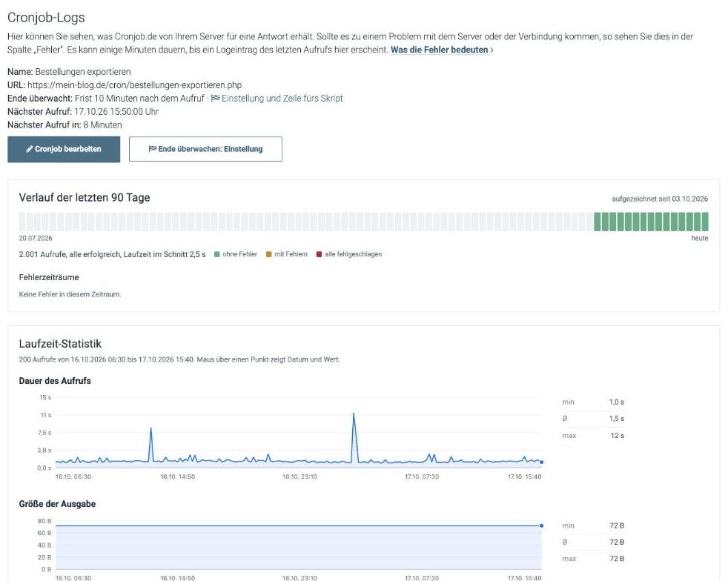Open Ende überwachen: Einstellung button
The image size is (728, 581).
tap(205, 149)
